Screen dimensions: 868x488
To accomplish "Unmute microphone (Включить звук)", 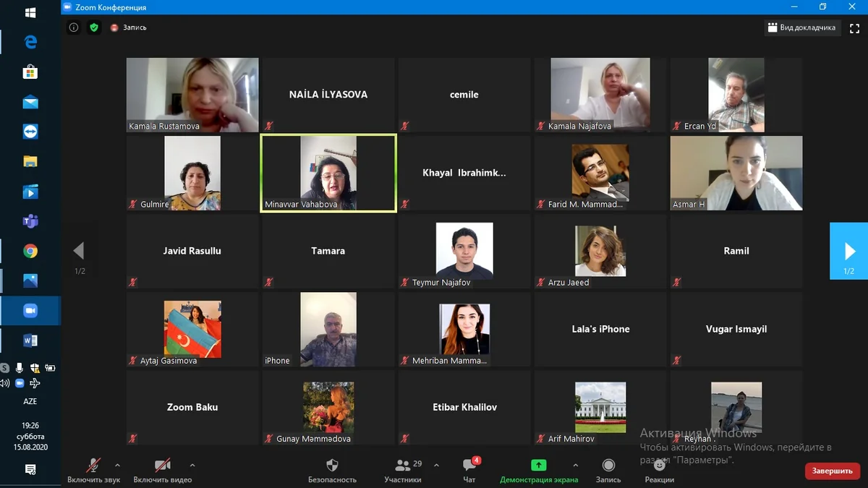I will click(93, 471).
